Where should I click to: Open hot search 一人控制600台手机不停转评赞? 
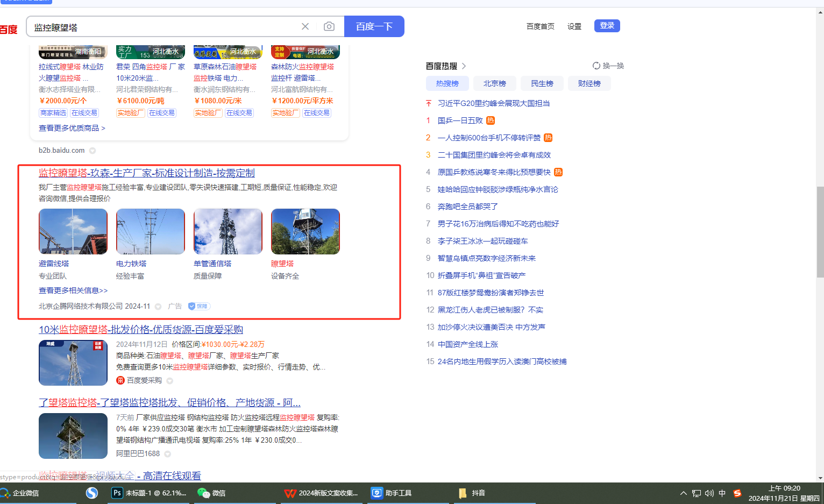pyautogui.click(x=489, y=138)
